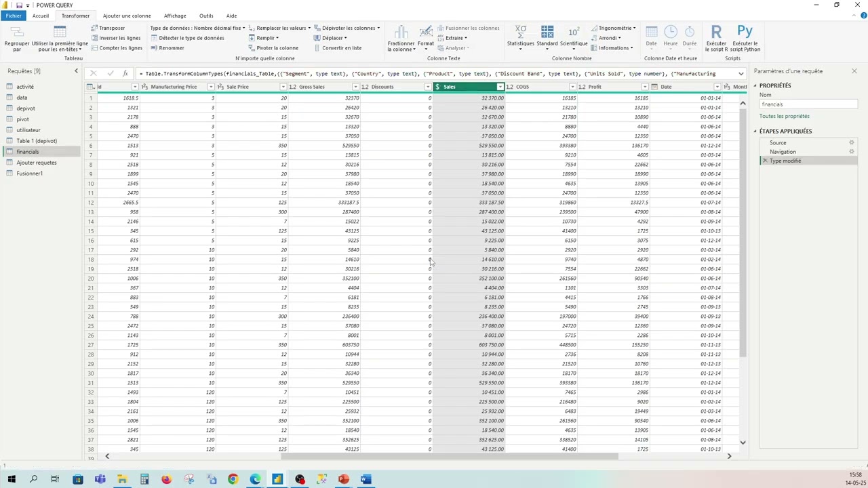Cancel formula with the X icon
This screenshot has width=868, height=488.
[x=94, y=73]
